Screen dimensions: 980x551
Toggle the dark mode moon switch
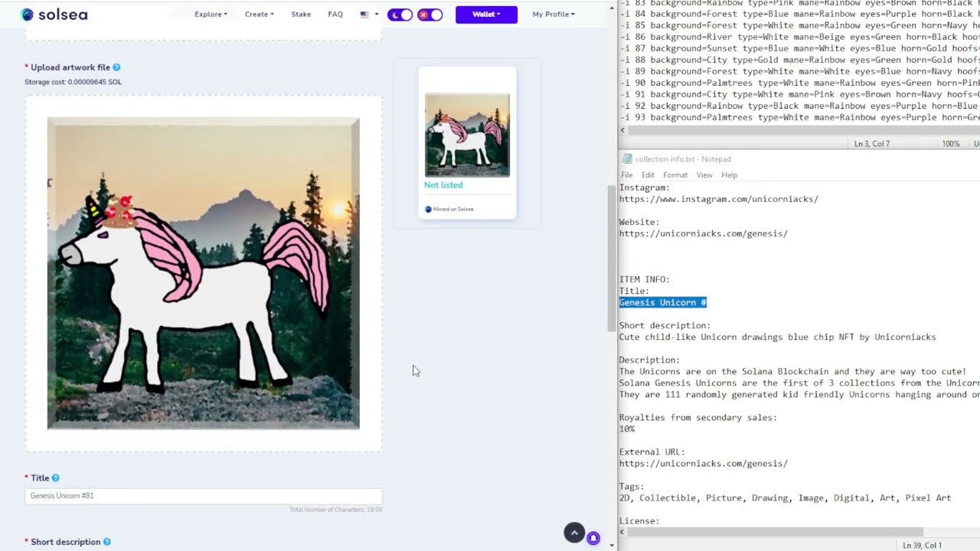[x=400, y=15]
